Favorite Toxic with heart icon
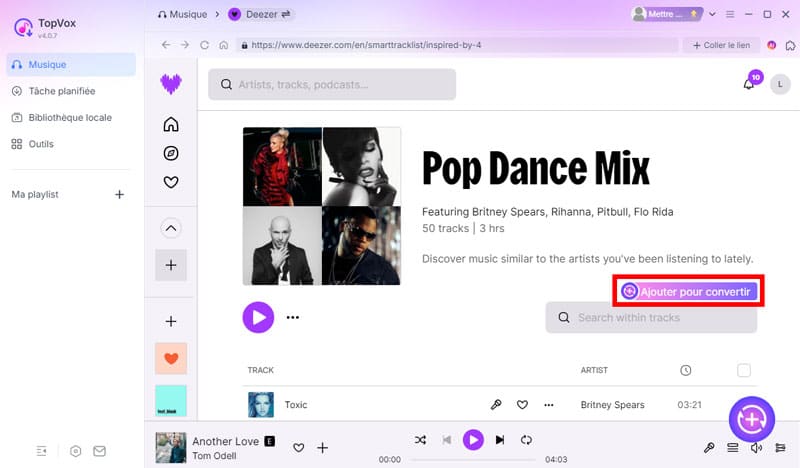The image size is (800, 468). (x=522, y=405)
